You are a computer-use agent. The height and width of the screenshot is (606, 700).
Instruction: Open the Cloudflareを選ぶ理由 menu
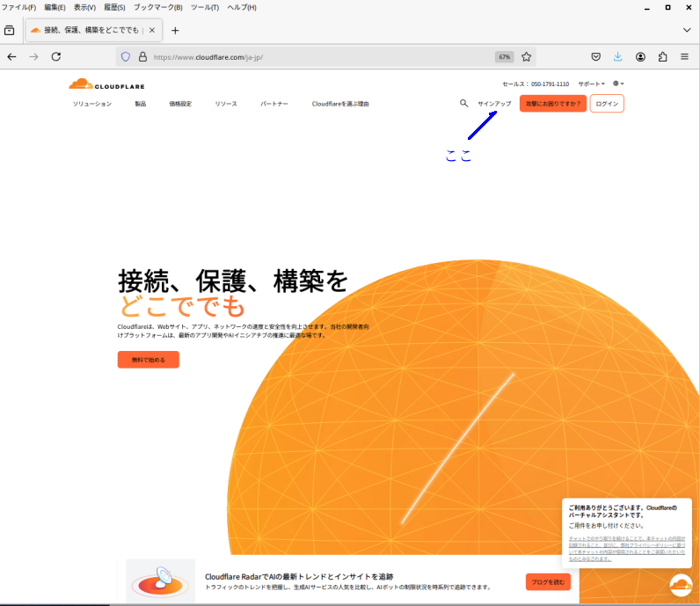340,104
